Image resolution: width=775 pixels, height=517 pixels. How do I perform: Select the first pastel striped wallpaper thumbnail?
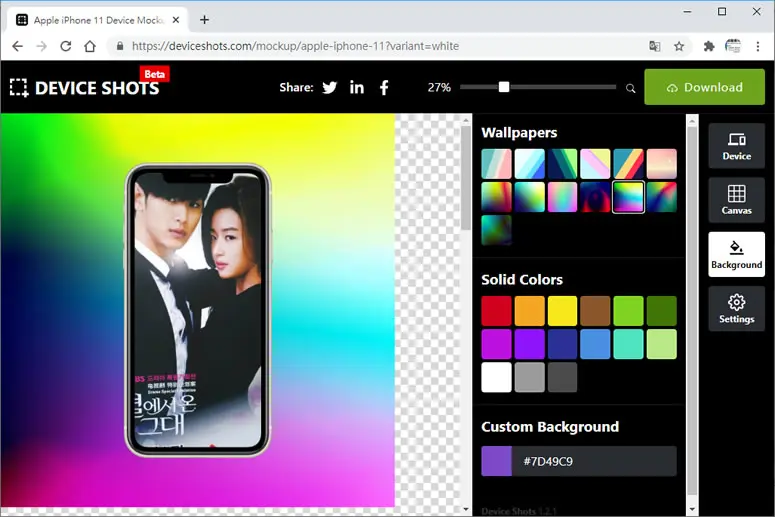point(496,164)
